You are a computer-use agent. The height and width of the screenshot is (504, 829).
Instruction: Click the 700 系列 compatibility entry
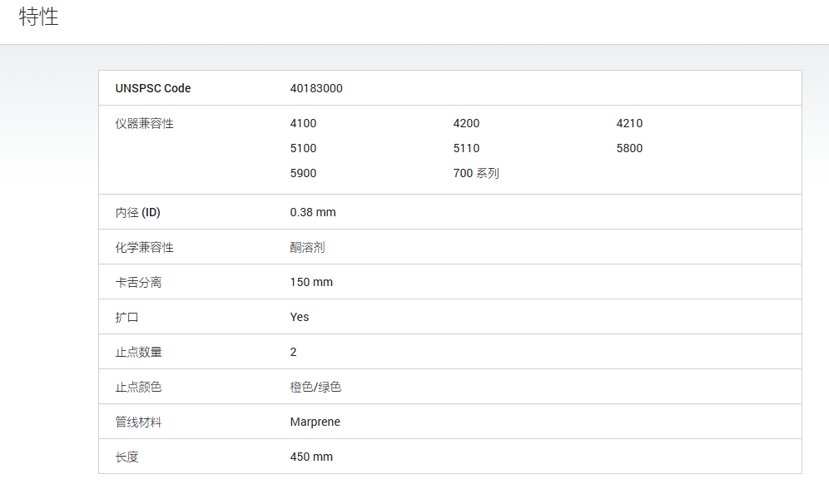[x=476, y=173]
